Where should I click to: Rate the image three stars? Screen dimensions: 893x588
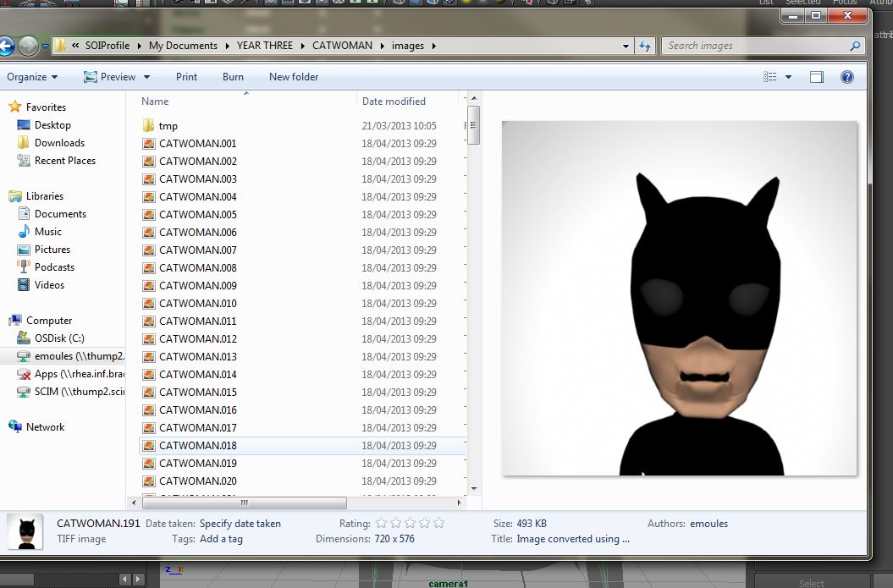pos(410,523)
